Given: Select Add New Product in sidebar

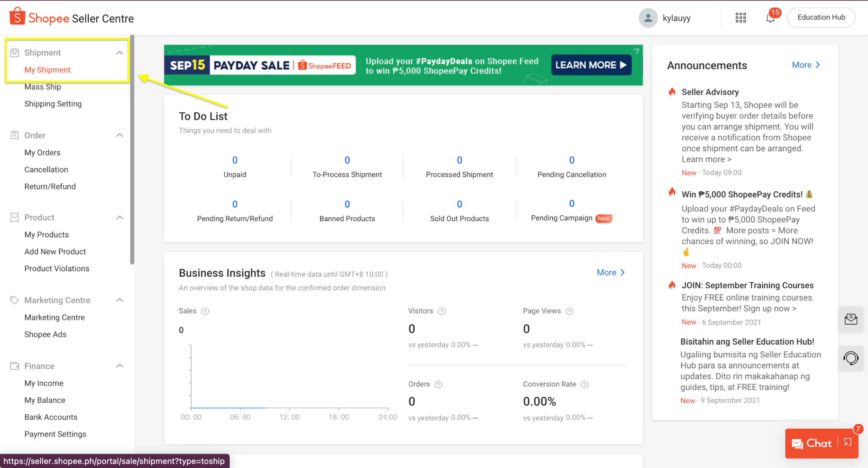Looking at the screenshot, I should (x=55, y=252).
